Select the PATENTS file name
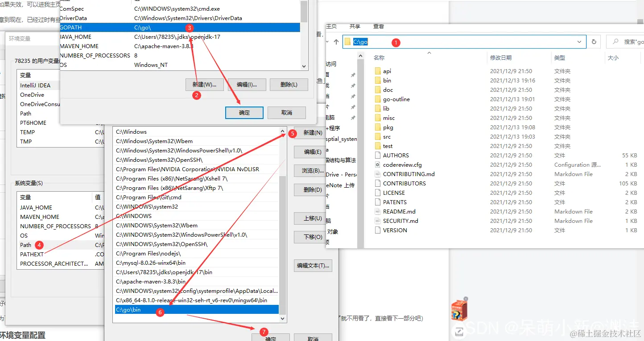The image size is (644, 341). tap(395, 202)
